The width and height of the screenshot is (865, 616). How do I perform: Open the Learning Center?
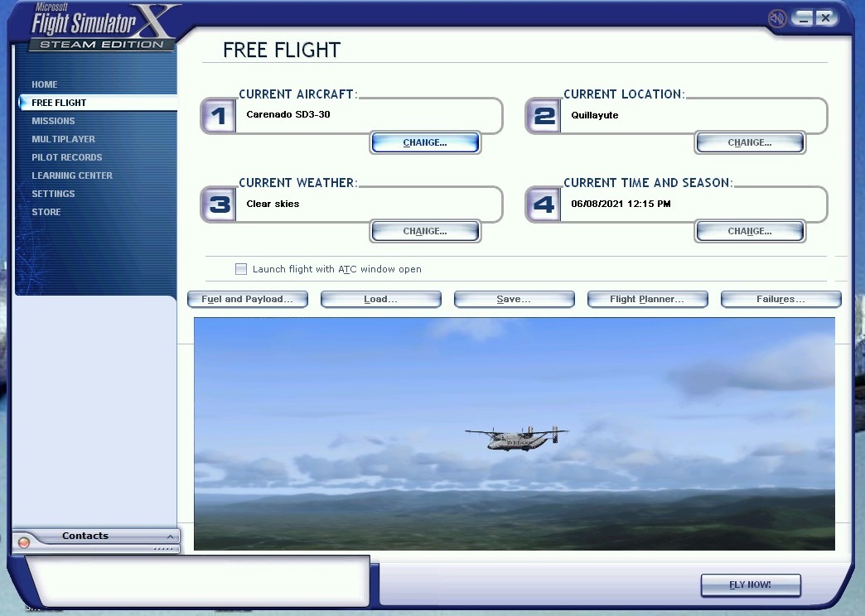pyautogui.click(x=72, y=176)
